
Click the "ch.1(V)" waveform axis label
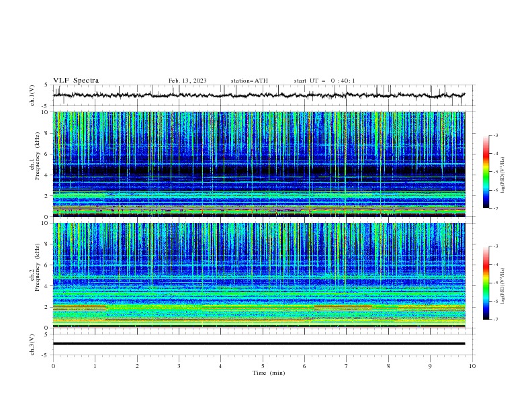32,95
